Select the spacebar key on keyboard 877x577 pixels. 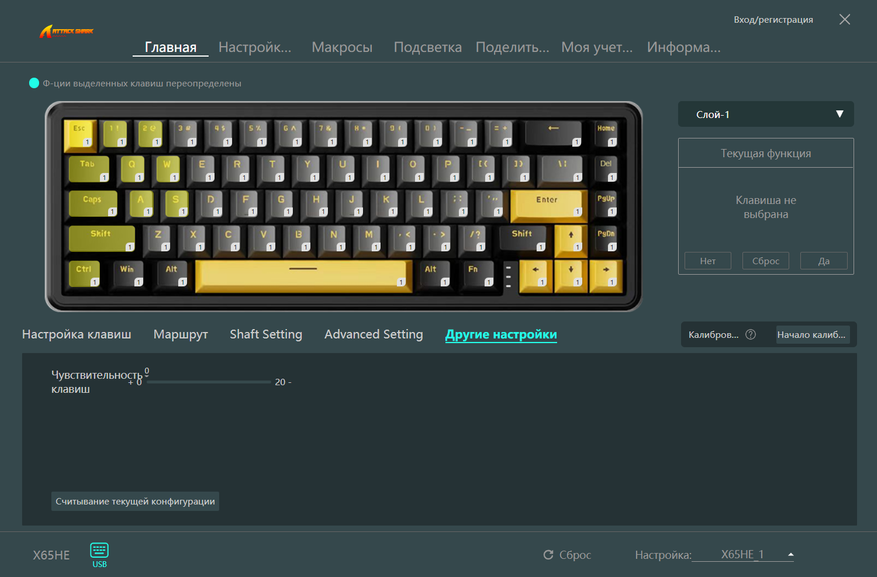(x=303, y=276)
